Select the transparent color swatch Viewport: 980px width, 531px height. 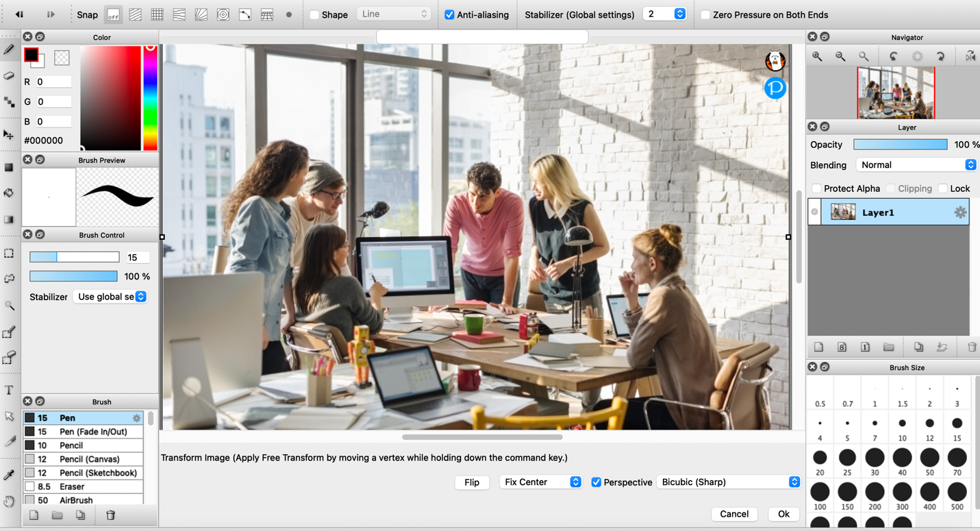pyautogui.click(x=62, y=58)
